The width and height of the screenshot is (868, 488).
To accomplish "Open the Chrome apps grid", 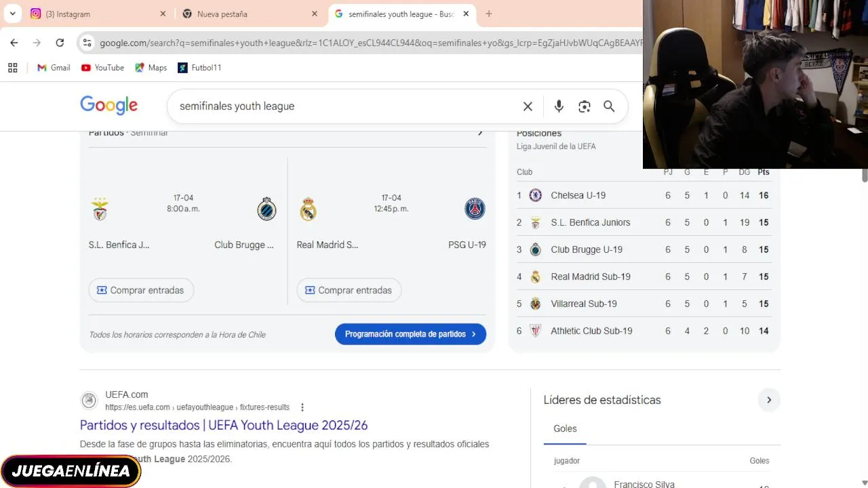I will pyautogui.click(x=12, y=68).
